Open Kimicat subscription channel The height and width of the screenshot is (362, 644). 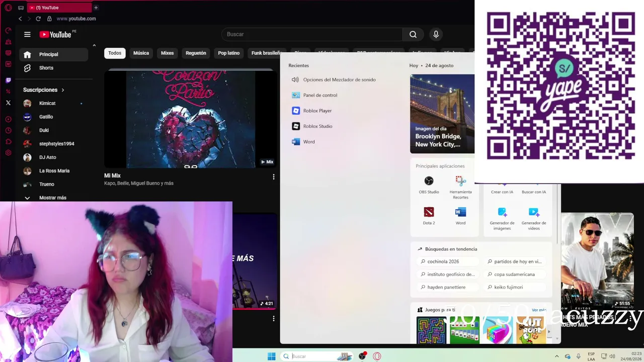[x=54, y=103]
